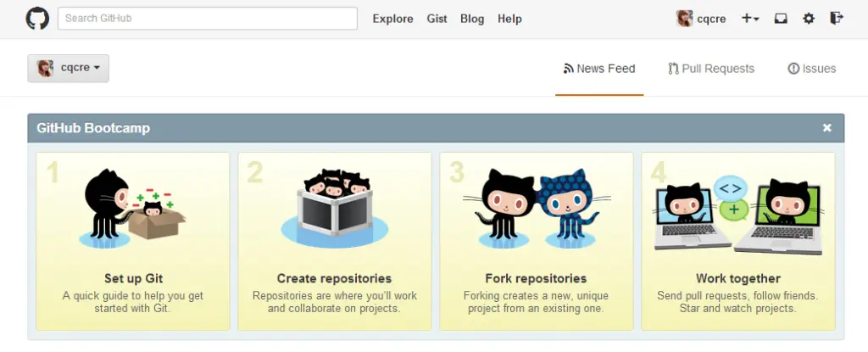
Task: Click text 'Forking creates a new, unique'
Action: (x=536, y=295)
